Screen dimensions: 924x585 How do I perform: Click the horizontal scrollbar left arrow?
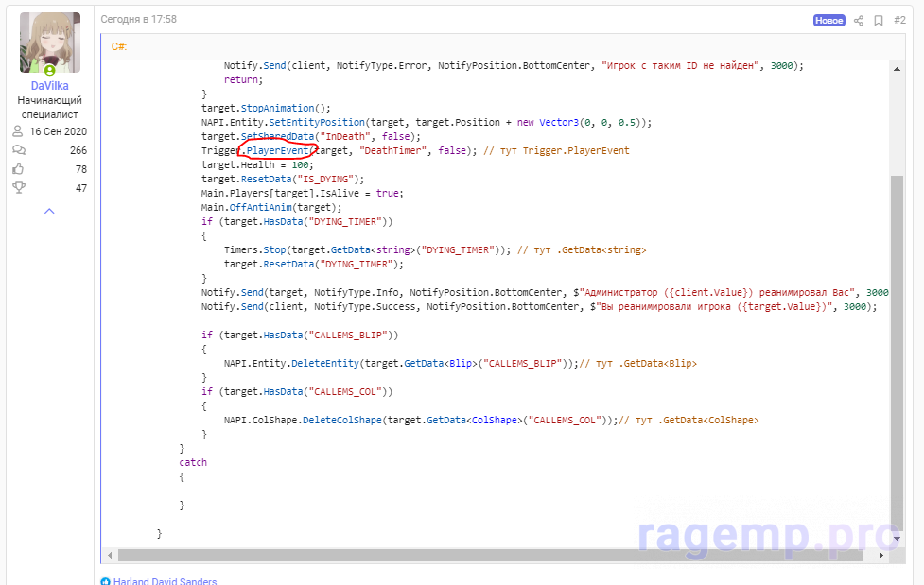click(111, 556)
